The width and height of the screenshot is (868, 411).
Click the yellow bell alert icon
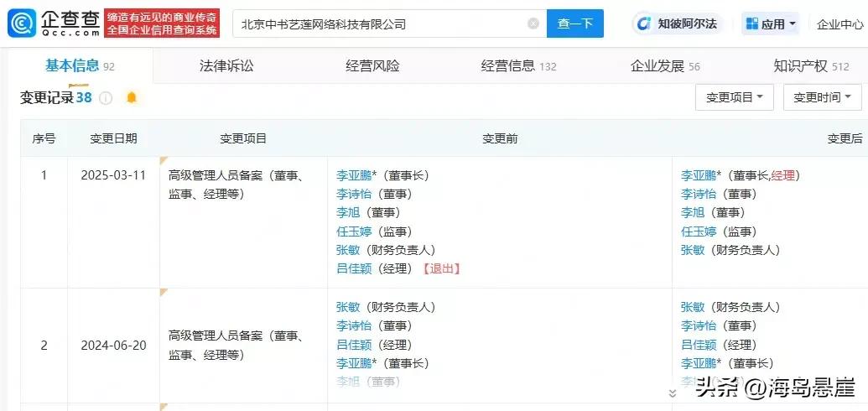[x=131, y=97]
